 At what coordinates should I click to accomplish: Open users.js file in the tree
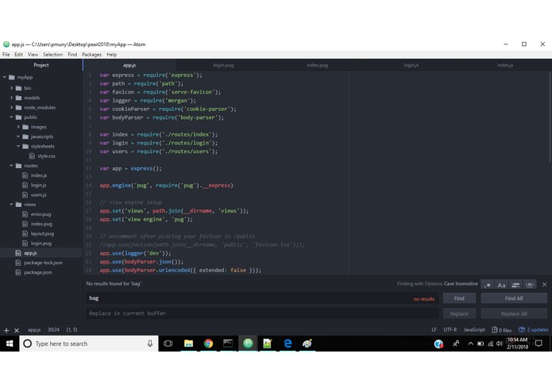coord(38,194)
